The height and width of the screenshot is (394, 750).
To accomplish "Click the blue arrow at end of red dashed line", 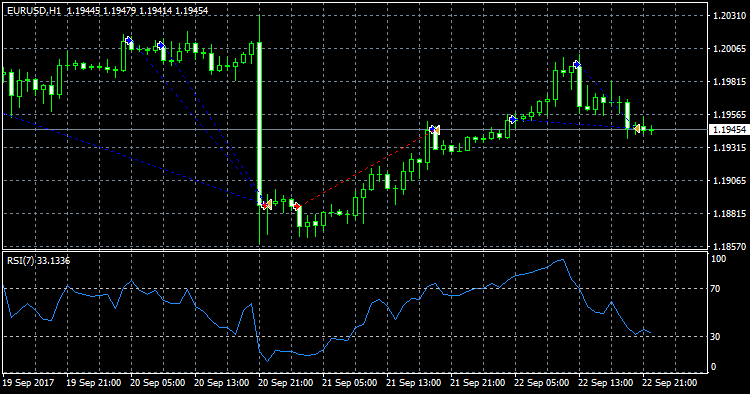I will (432, 129).
